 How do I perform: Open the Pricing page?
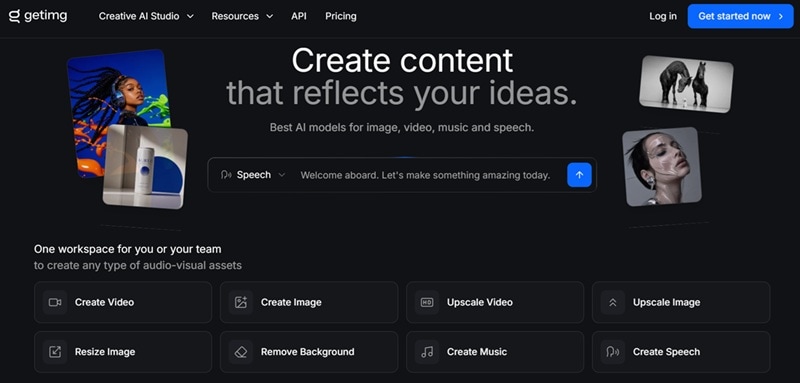click(x=341, y=16)
